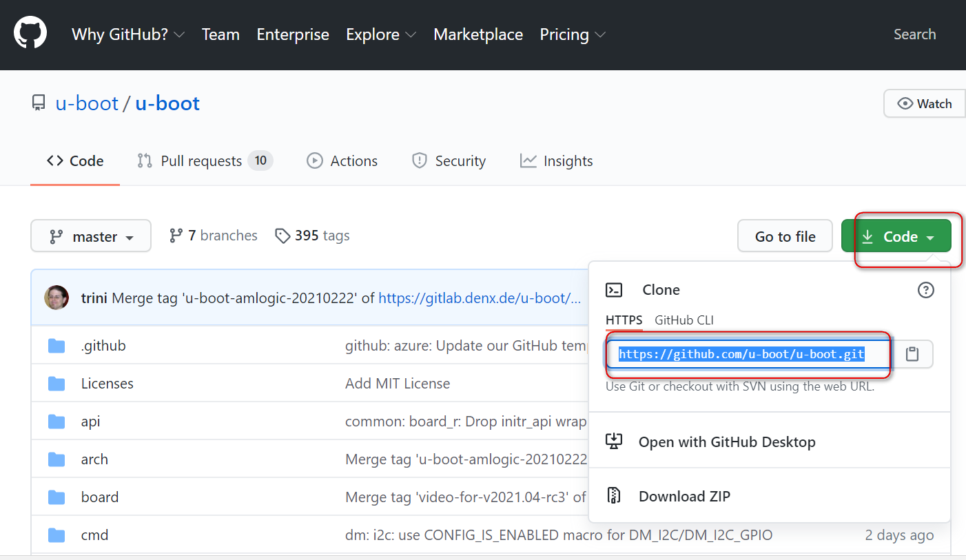Click the Watch button
Image resolution: width=966 pixels, height=560 pixels.
(x=925, y=104)
